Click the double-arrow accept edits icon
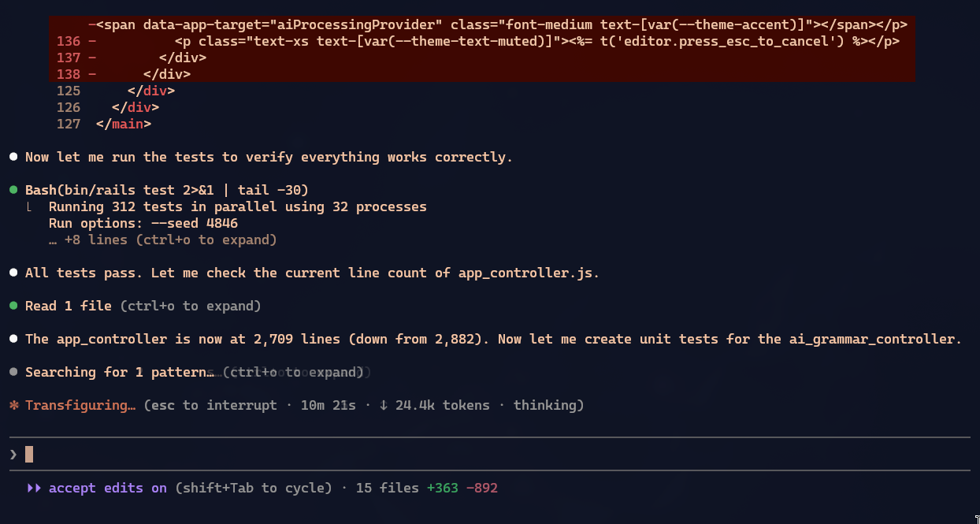Image resolution: width=980 pixels, height=524 pixels. tap(34, 488)
